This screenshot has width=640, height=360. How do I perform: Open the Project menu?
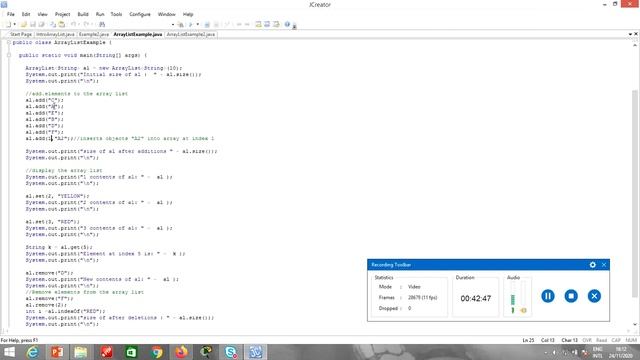(x=62, y=14)
